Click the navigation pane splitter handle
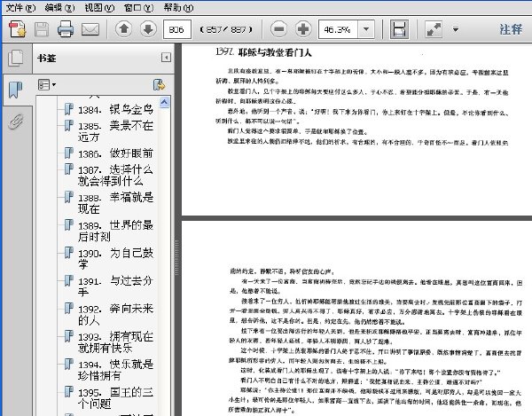532x416 pixels. point(176,255)
